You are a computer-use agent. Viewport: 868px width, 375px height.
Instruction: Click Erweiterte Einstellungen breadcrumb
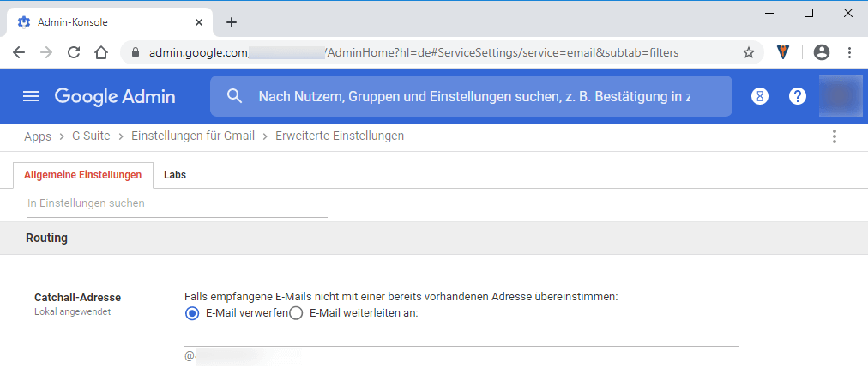coord(340,136)
